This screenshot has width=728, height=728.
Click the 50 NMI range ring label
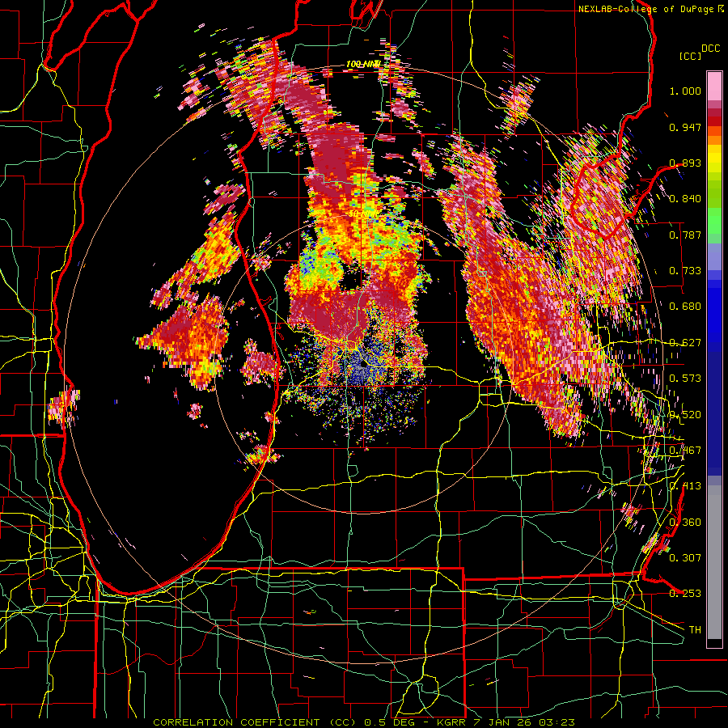[362, 213]
